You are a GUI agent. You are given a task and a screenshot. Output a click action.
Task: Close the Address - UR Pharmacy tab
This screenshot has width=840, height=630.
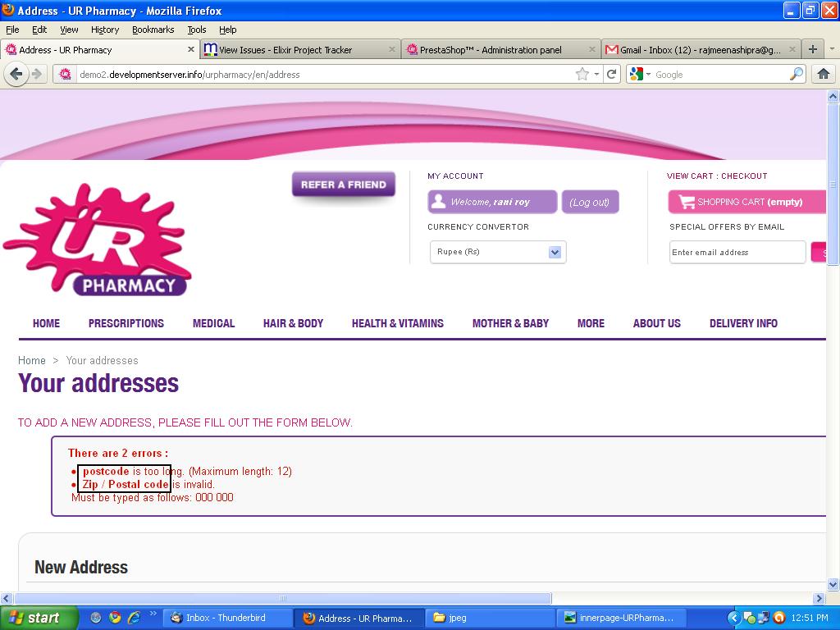[x=191, y=49]
